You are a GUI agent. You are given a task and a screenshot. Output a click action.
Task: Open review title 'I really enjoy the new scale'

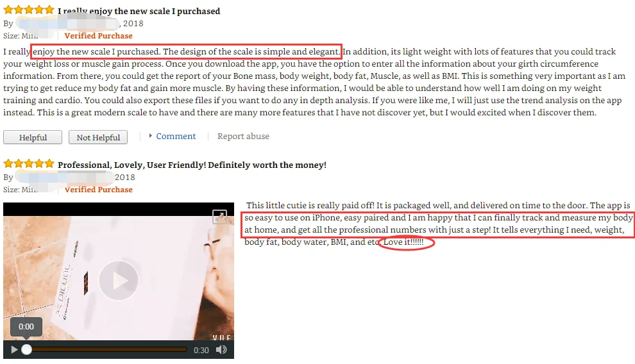coord(139,11)
